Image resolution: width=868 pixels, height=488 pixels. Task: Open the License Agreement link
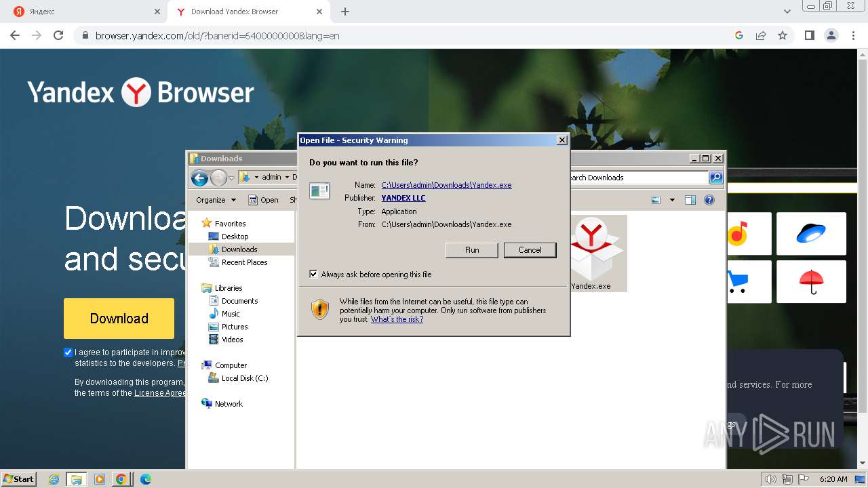click(x=160, y=393)
